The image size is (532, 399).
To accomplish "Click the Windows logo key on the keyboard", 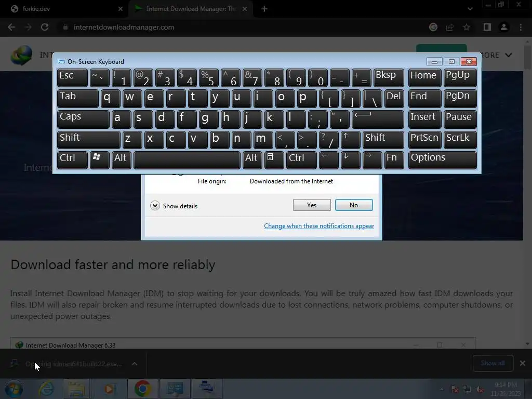I will point(99,160).
